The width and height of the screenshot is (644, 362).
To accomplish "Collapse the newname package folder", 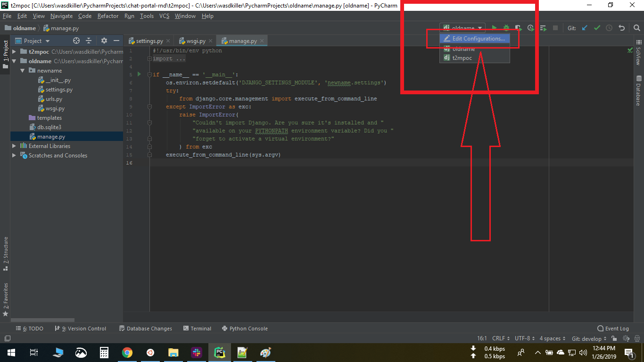I will (23, 71).
